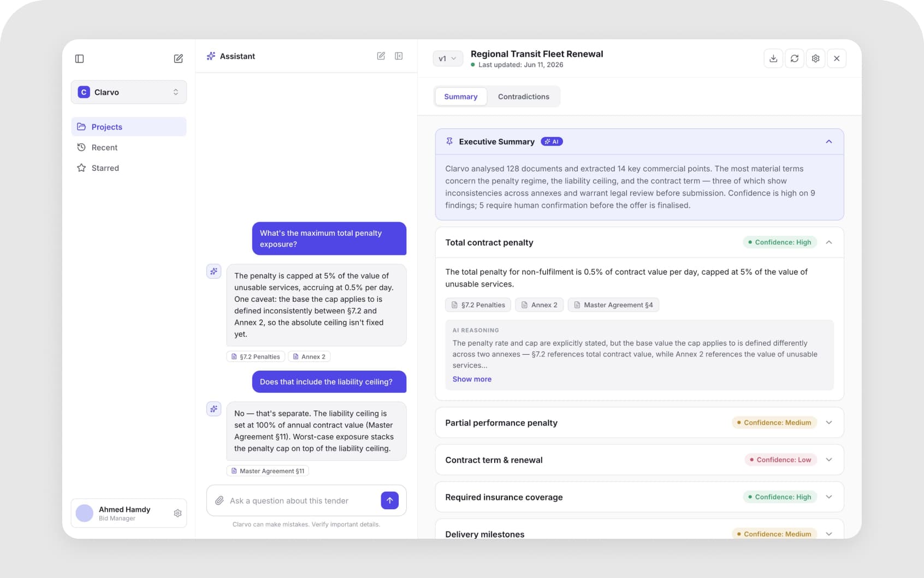The image size is (924, 578).
Task: Click second assistant sparkle avatar in chat
Action: (x=214, y=409)
